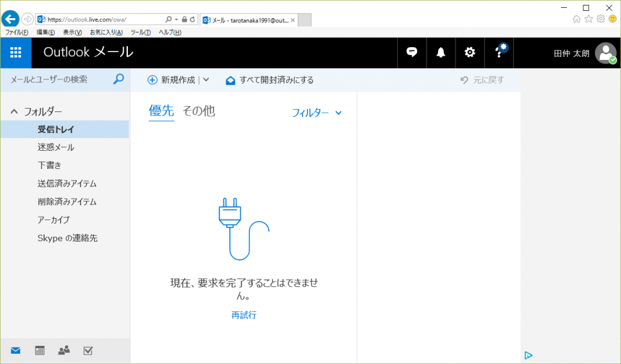Select the その他 tab

198,111
